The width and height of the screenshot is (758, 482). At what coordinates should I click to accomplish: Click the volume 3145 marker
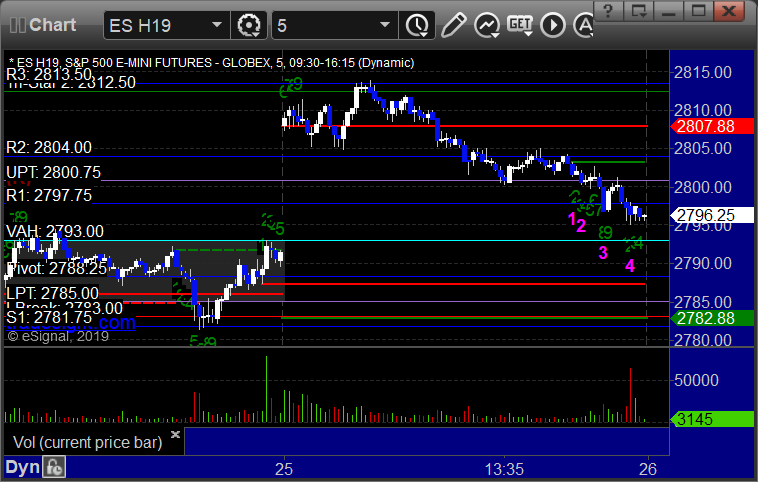tap(712, 419)
